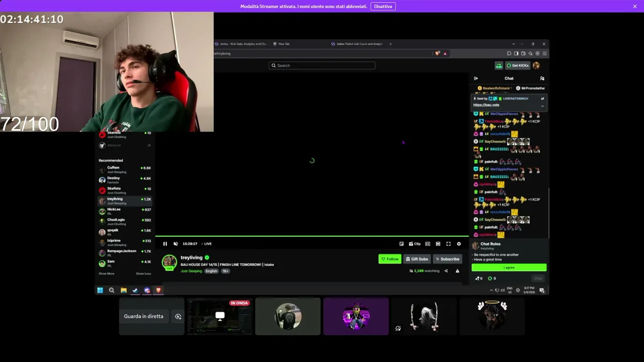644x362 pixels.
Task: Click the Brave Rewards triangle icon
Action: 445,53
